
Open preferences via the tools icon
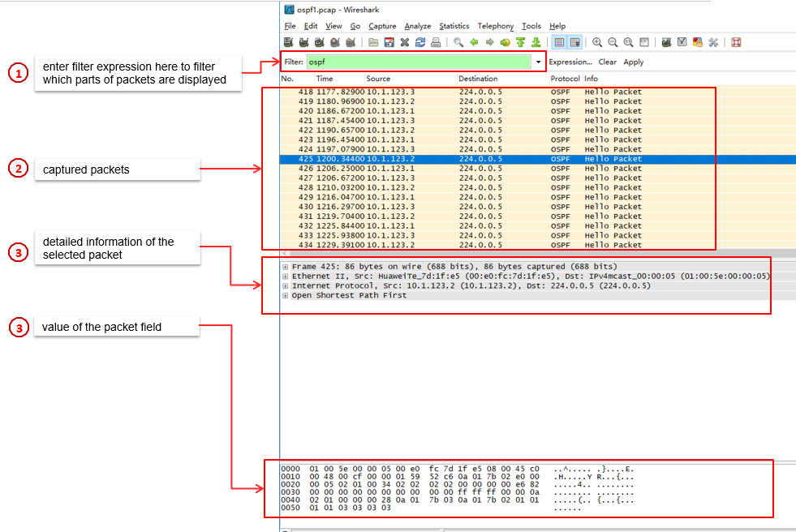click(713, 43)
